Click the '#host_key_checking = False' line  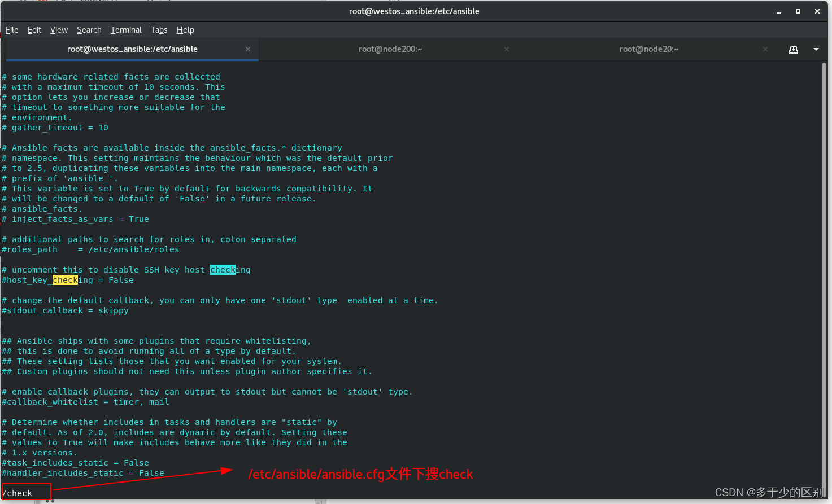(x=68, y=280)
